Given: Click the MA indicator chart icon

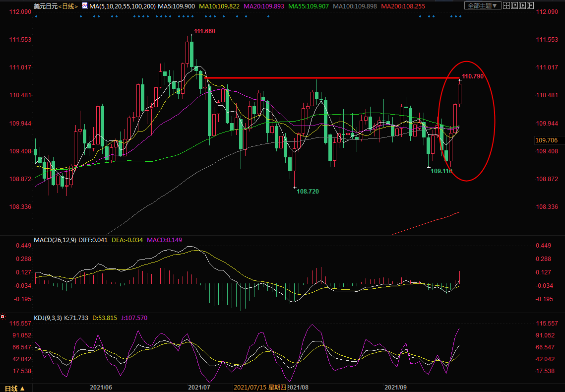Looking at the screenshot, I should coord(84,6).
